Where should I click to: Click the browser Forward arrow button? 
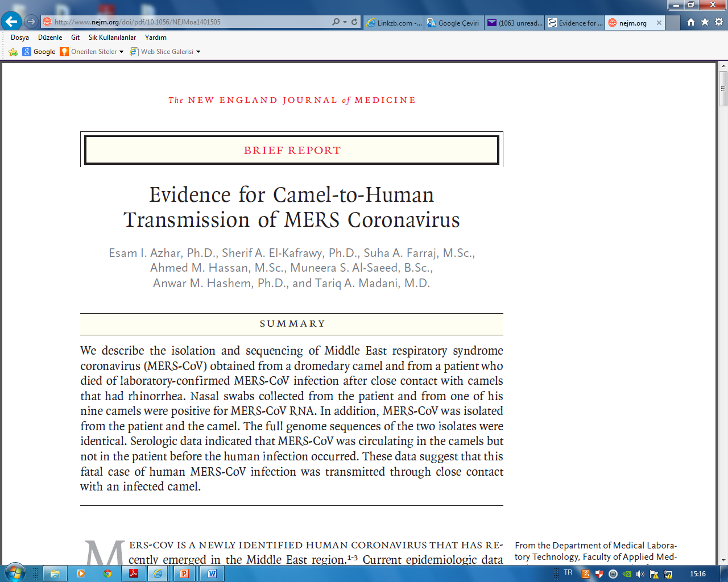pos(31,22)
